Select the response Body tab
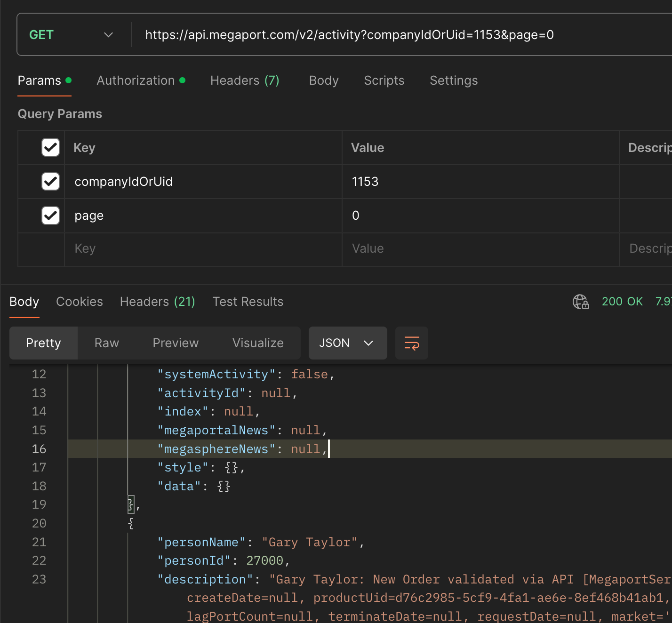 24,302
